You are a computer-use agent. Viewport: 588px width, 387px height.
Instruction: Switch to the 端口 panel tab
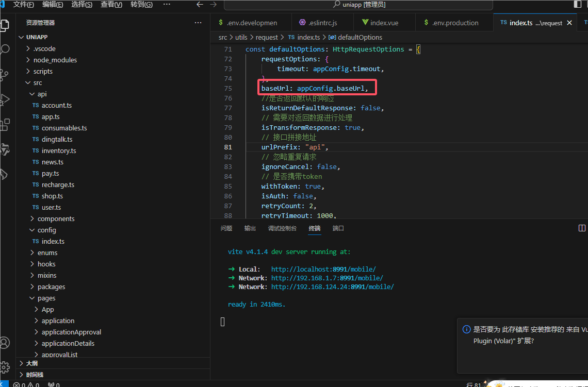(338, 228)
